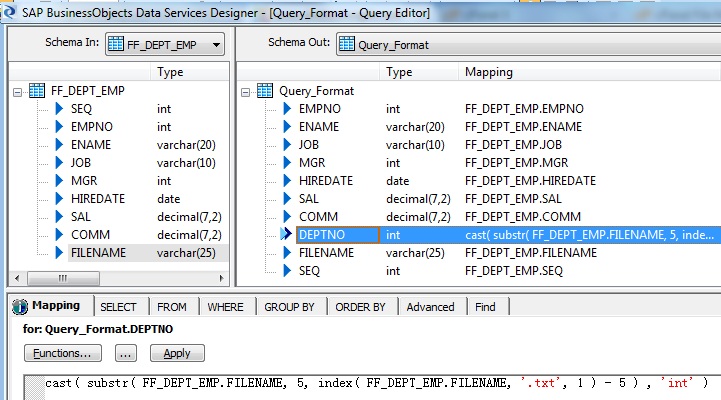Viewport: 721px width, 400px height.
Task: Click the arrow icon beside output SAL
Action: (287, 198)
